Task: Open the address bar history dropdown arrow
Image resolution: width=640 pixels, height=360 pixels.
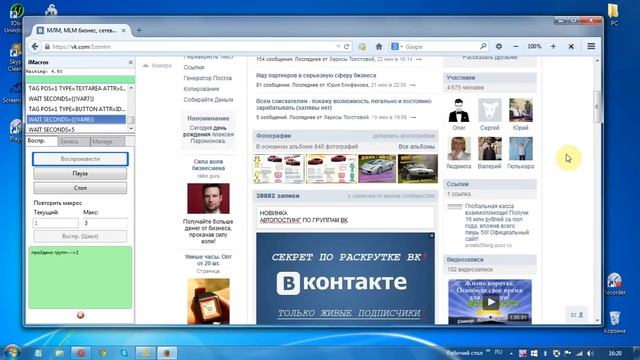Action: (x=338, y=47)
